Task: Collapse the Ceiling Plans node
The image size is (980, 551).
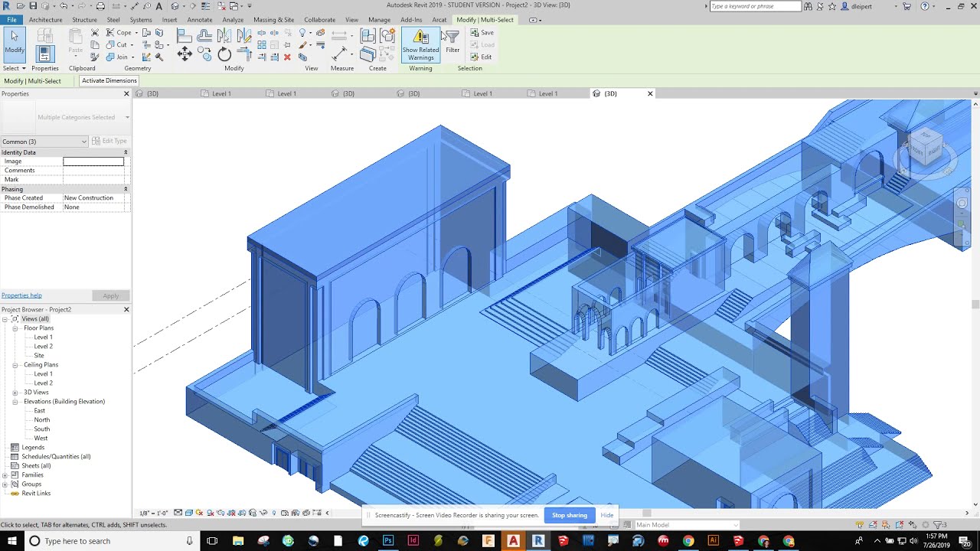Action: [15, 365]
